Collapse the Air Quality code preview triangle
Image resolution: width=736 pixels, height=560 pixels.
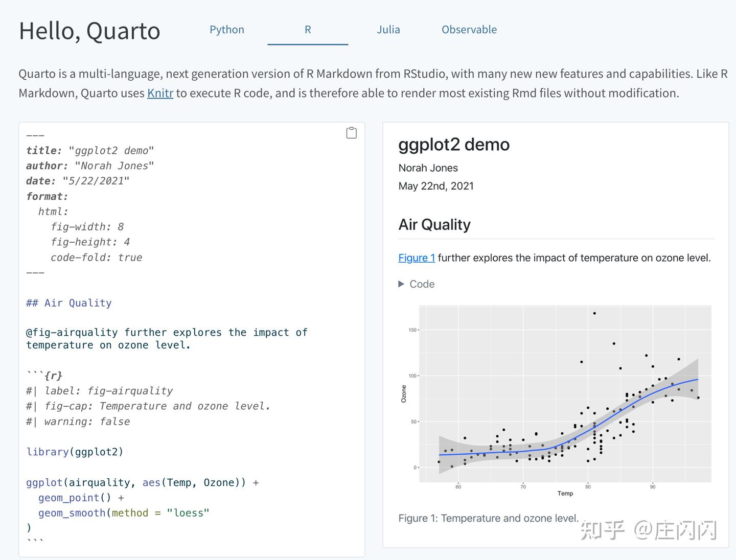pyautogui.click(x=401, y=284)
